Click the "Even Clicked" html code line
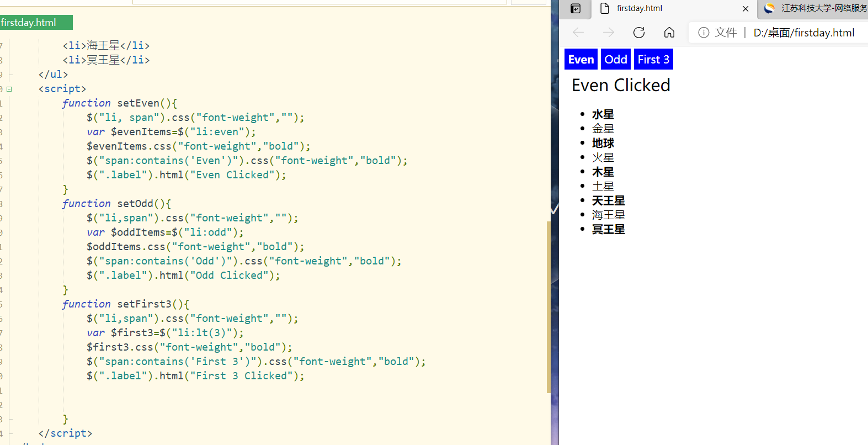Image resolution: width=868 pixels, height=445 pixels. coord(187,175)
